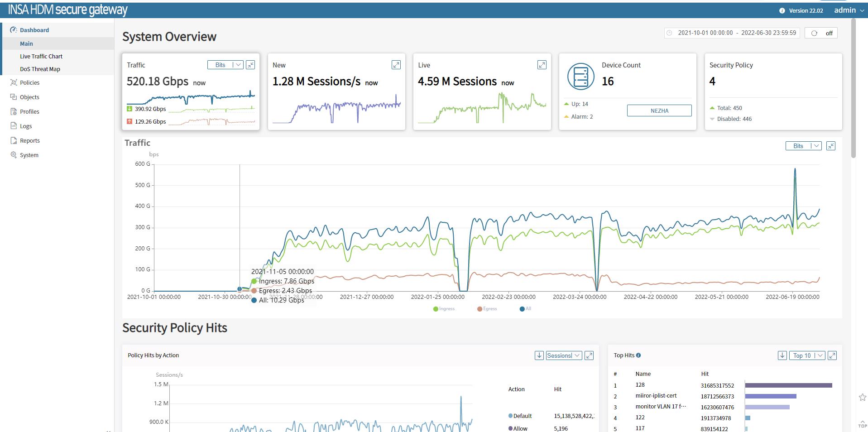
Task: Download the Top Hits data
Action: [782, 355]
